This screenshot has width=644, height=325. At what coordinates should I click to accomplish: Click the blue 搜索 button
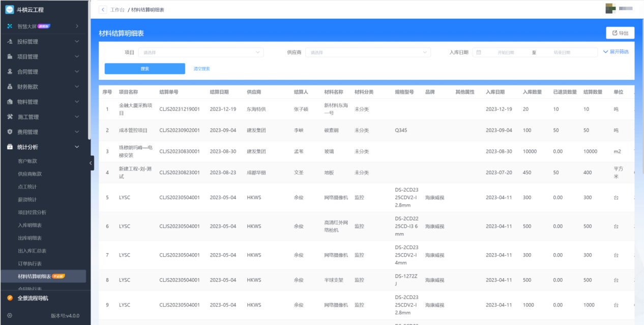point(145,69)
